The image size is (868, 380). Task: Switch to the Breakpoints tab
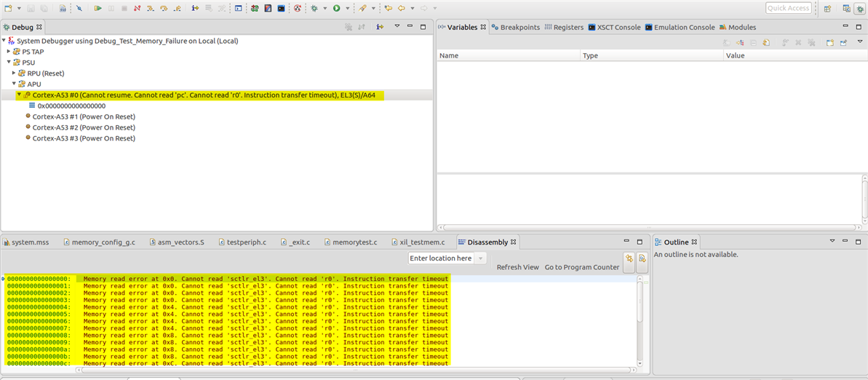click(515, 27)
